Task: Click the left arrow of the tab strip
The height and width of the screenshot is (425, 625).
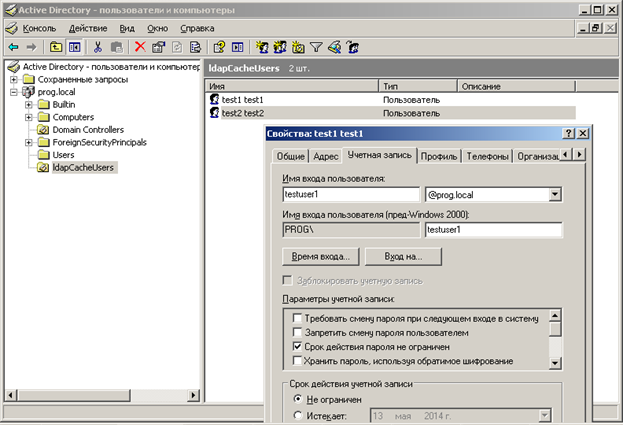Action: [x=566, y=154]
